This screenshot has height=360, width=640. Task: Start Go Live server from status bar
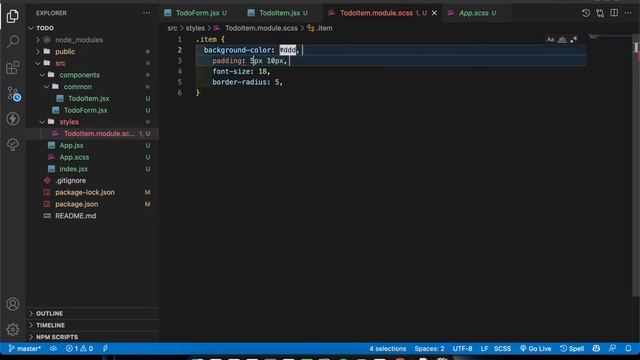535,349
